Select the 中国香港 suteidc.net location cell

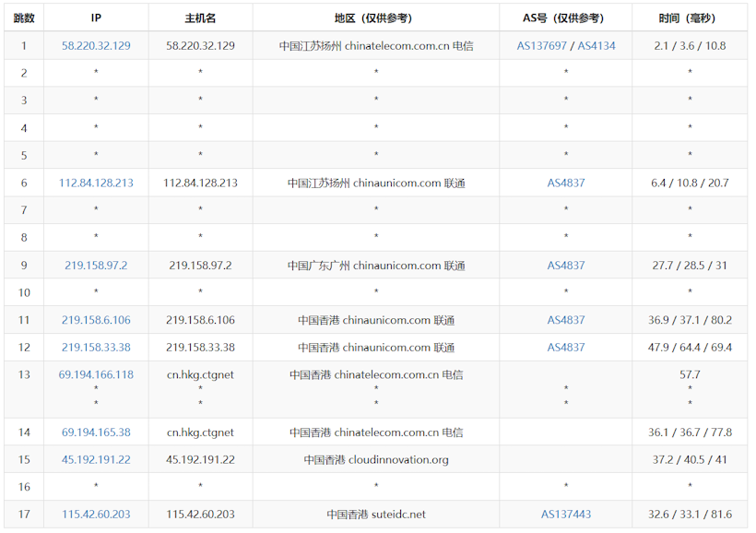point(376,515)
